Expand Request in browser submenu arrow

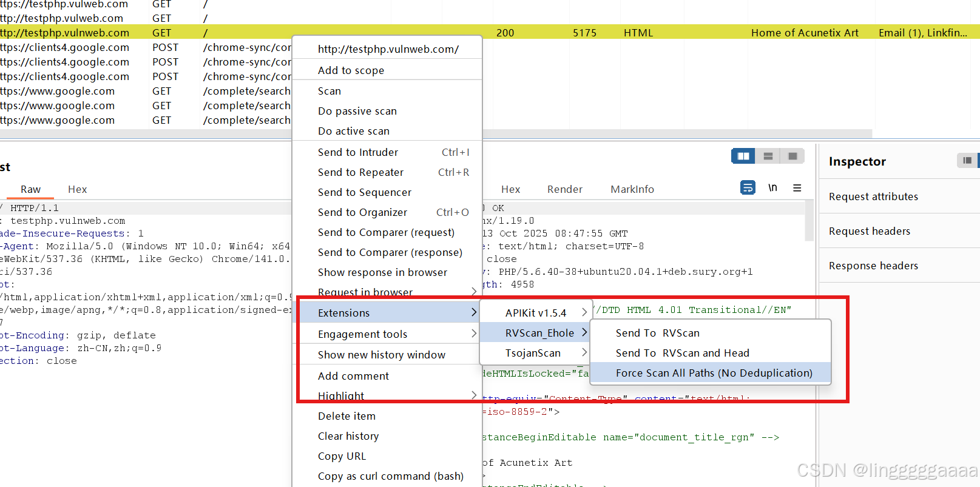pos(474,292)
